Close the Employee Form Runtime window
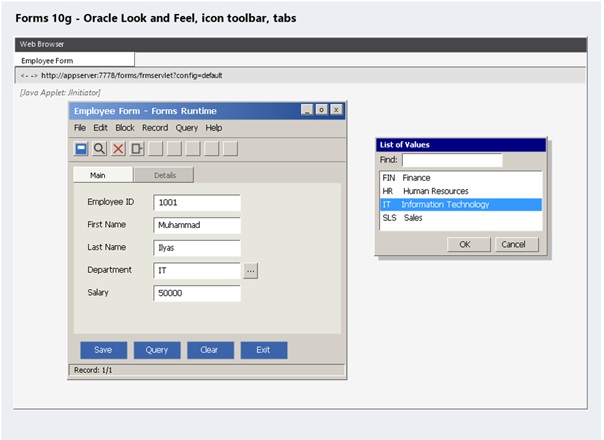 point(336,110)
